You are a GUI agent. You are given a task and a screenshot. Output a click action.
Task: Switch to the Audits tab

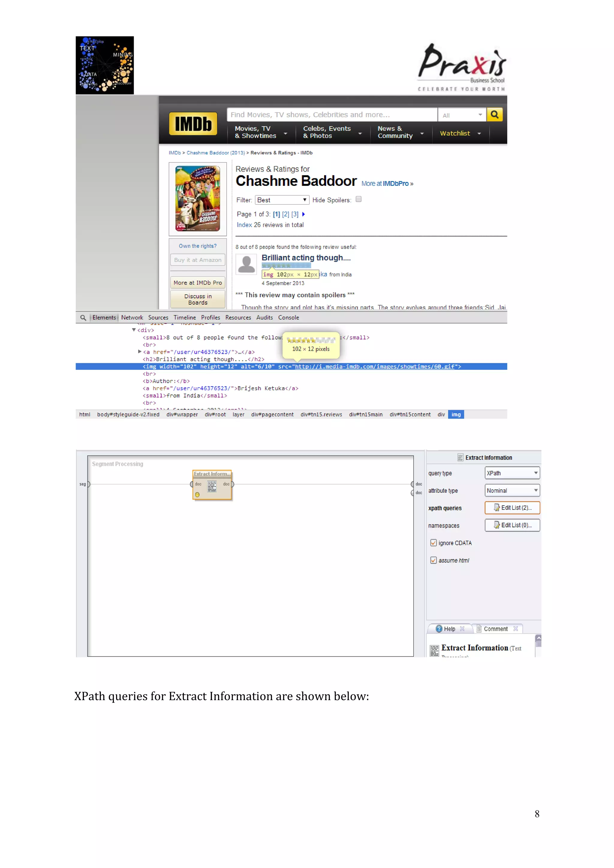[264, 318]
